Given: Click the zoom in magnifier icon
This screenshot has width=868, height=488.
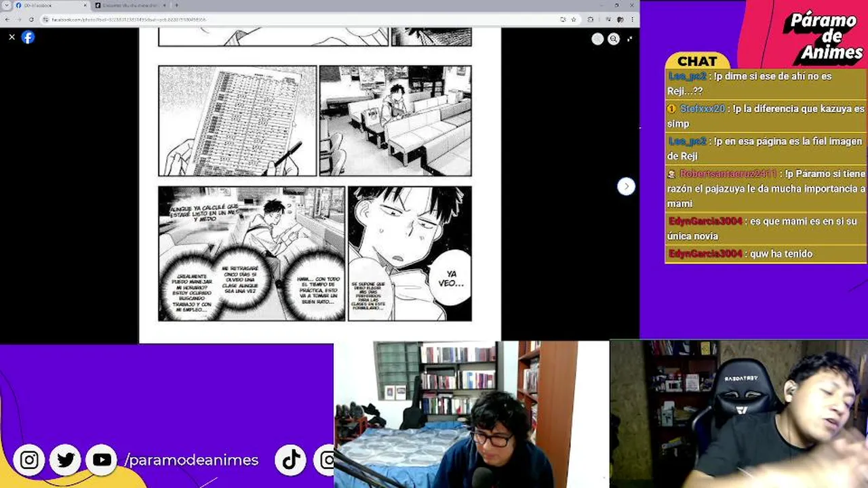Looking at the screenshot, I should (x=614, y=39).
